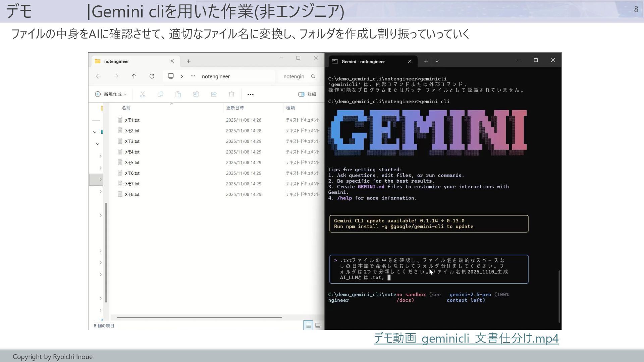Add a new File Explorer tab
This screenshot has height=362, width=644.
pos(189,61)
